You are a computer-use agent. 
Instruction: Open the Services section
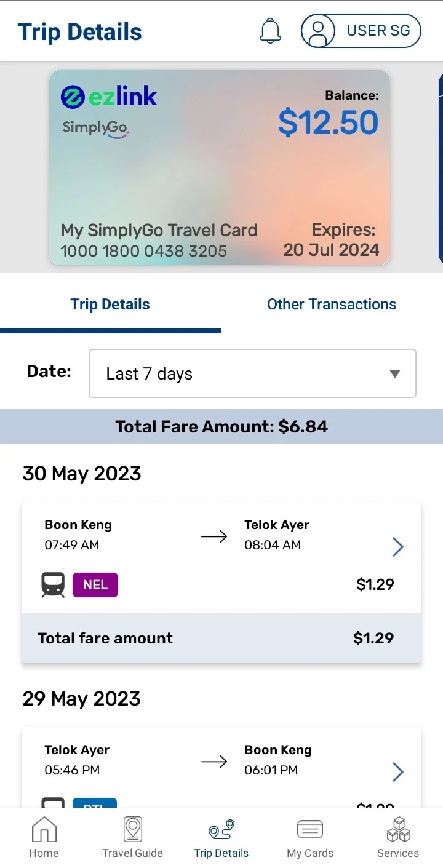tap(398, 838)
